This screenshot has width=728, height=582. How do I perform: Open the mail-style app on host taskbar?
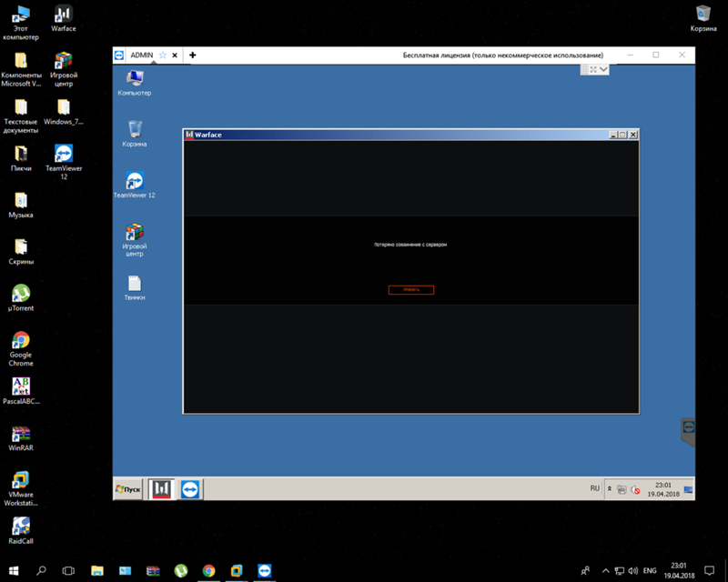coord(125,570)
